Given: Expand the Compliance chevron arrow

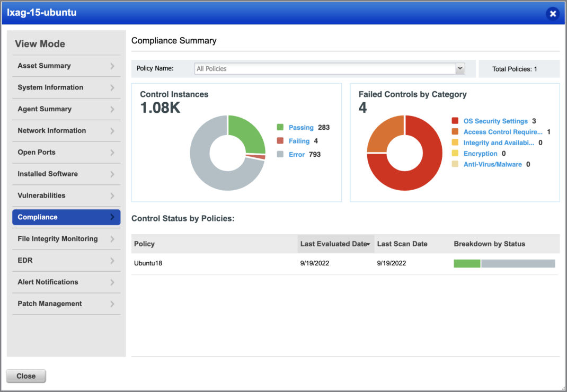Looking at the screenshot, I should coord(113,217).
